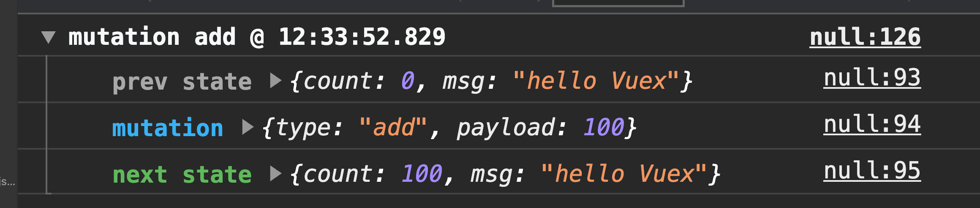Select count value 100 in next state

tap(422, 174)
